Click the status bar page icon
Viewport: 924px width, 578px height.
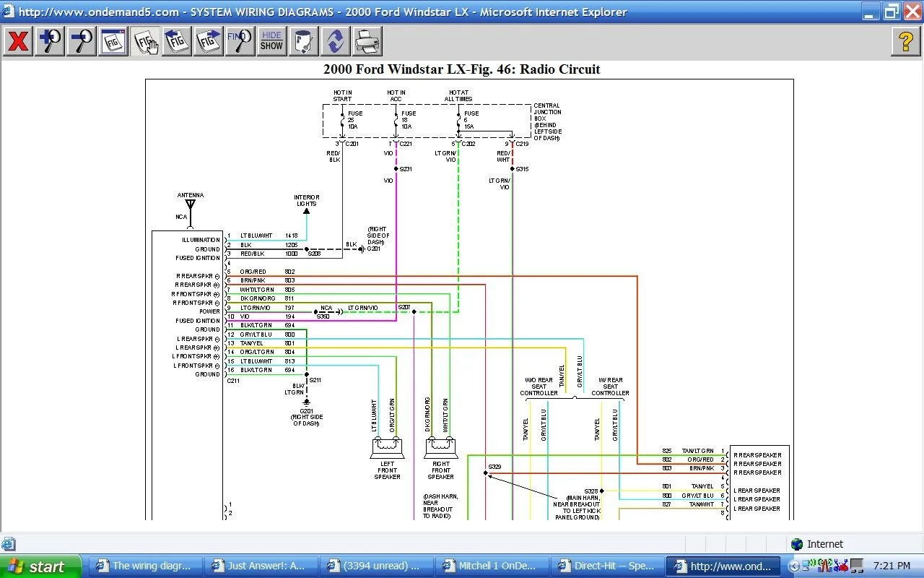(x=8, y=544)
